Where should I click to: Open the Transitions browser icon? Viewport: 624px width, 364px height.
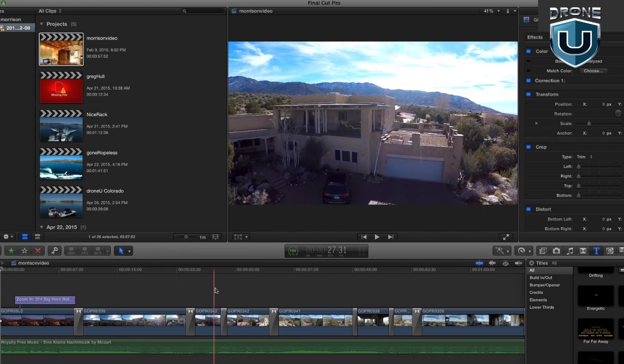[583, 251]
